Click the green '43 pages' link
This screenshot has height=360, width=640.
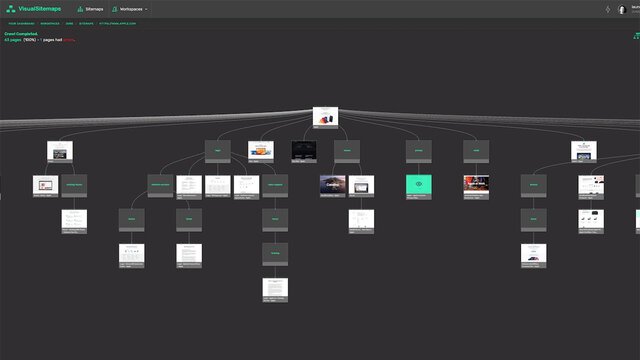[x=13, y=40]
